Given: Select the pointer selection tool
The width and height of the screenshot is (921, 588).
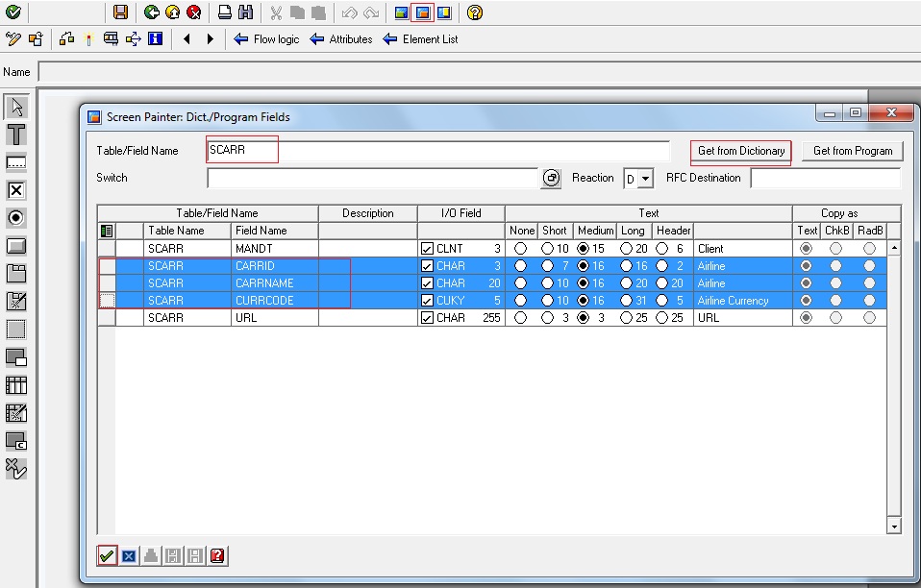Looking at the screenshot, I should coord(15,105).
